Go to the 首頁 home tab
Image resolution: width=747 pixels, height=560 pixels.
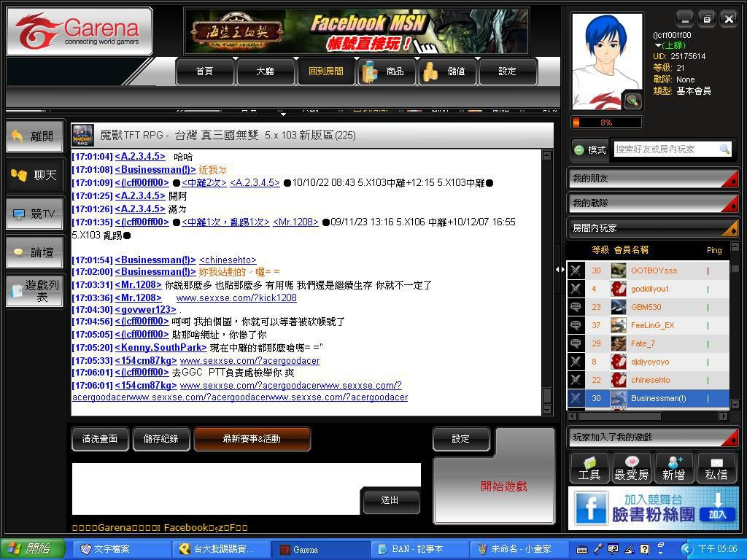[x=205, y=71]
